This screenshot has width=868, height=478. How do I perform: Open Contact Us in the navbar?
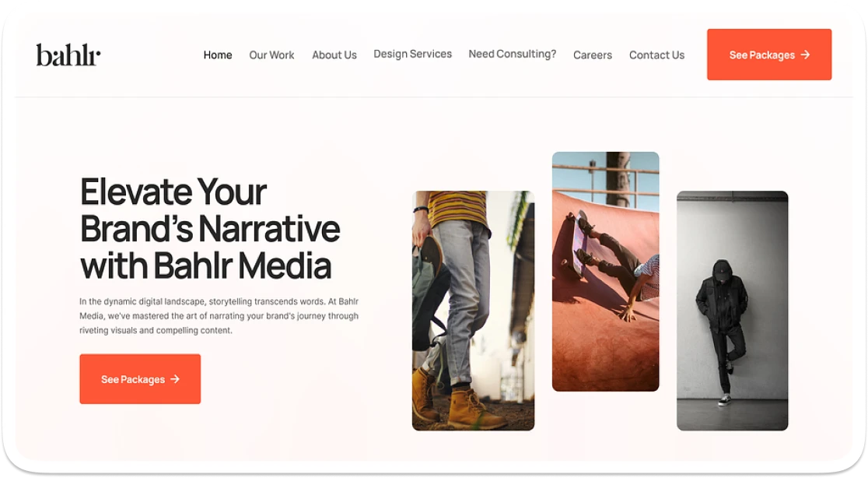(x=656, y=54)
